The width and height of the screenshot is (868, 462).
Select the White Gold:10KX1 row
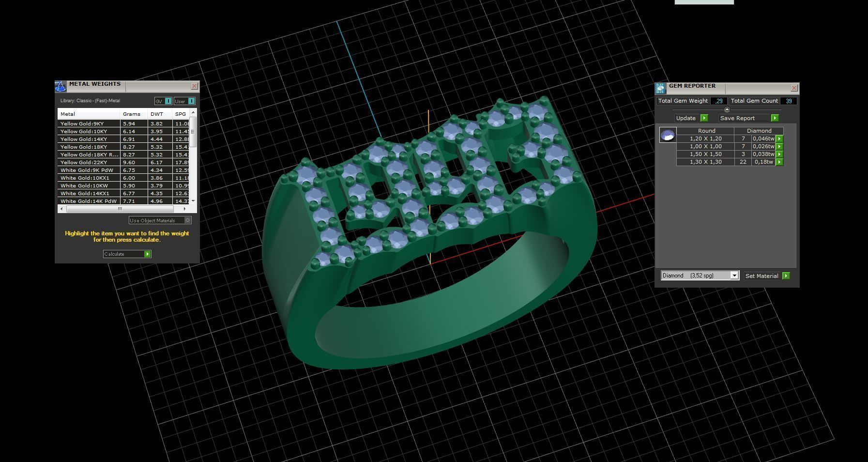[123, 178]
